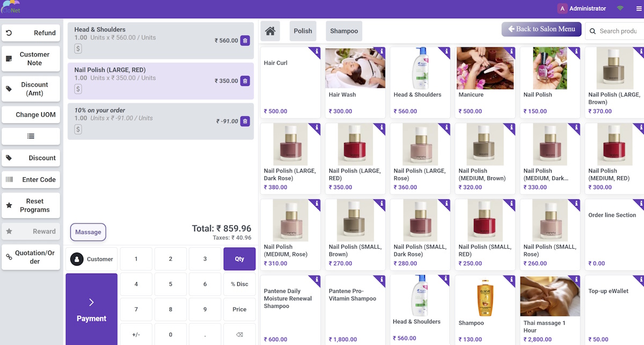
Task: Add Hair Wash product to order
Action: 355,83
